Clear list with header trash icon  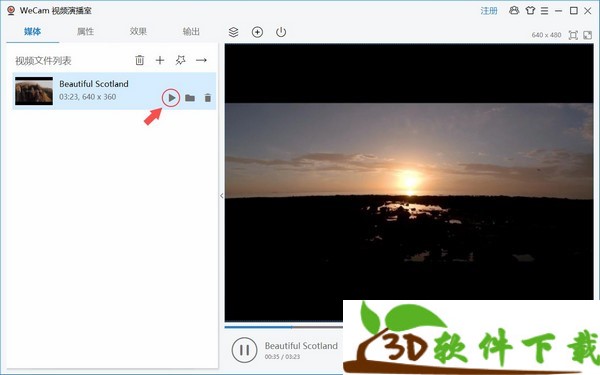tap(140, 60)
